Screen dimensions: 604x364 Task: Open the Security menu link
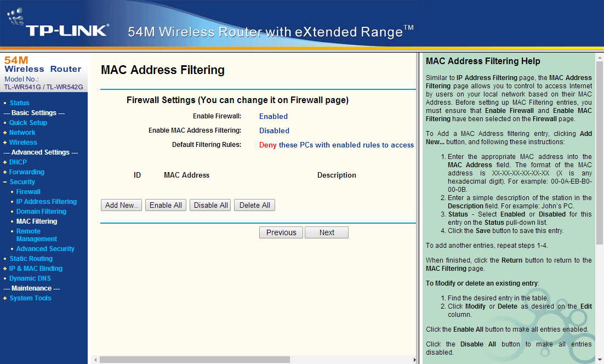point(22,182)
